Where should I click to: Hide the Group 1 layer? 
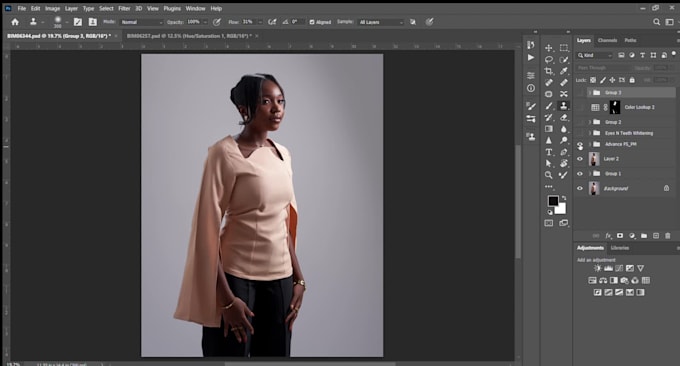pyautogui.click(x=580, y=173)
